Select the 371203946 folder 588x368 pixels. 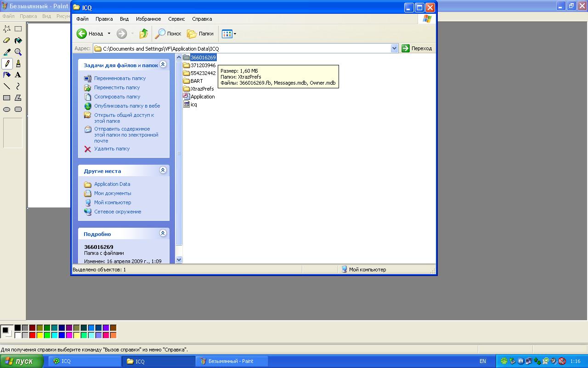199,65
